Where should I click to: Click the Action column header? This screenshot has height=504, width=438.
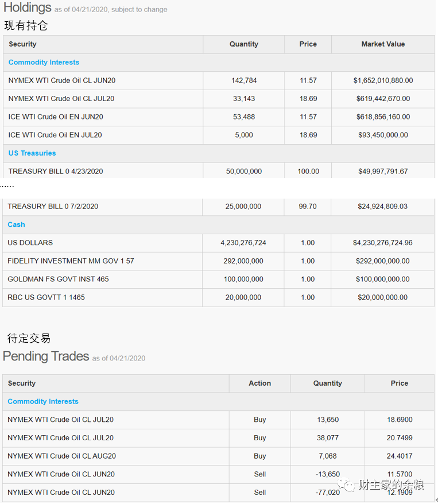pos(259,383)
